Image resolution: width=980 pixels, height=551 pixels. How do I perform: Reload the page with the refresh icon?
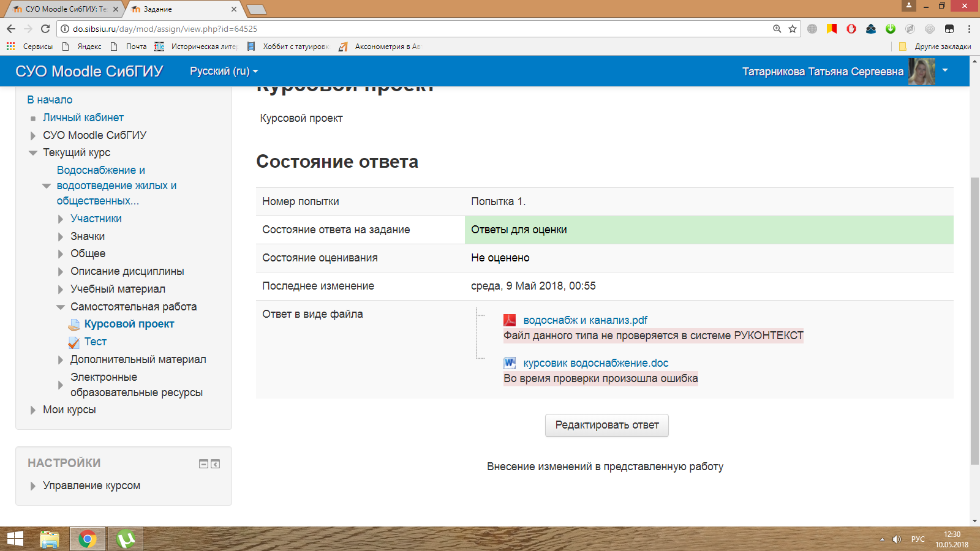click(x=45, y=29)
